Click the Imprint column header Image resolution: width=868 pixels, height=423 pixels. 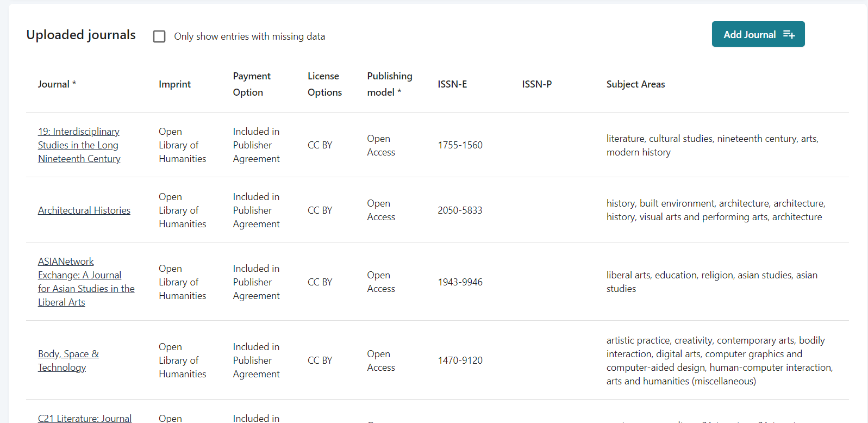coord(174,84)
